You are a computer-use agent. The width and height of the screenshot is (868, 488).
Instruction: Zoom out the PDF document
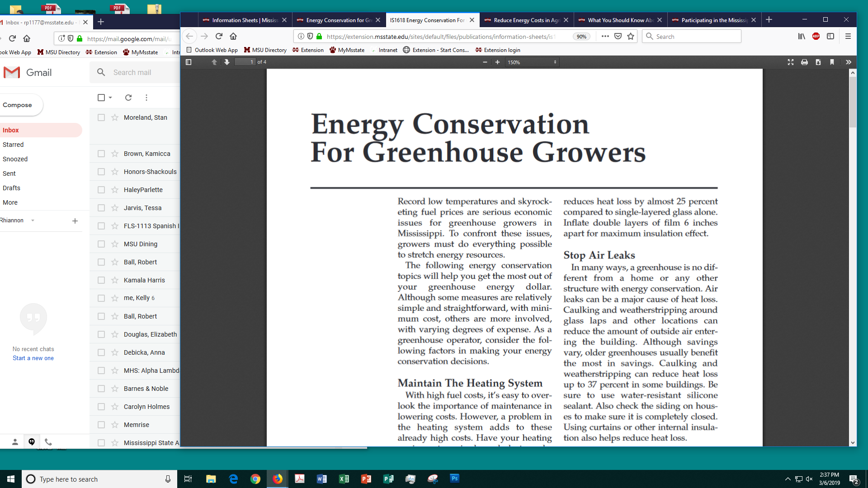click(x=485, y=62)
